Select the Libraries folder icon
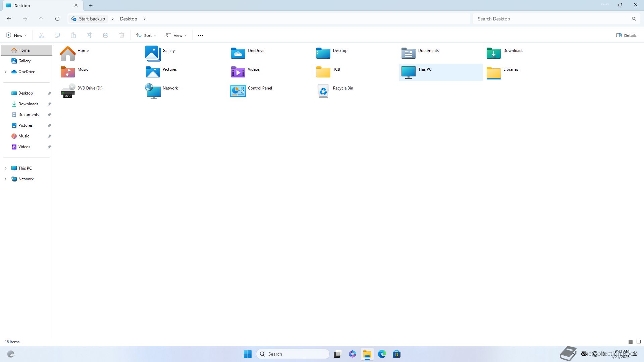This screenshot has height=362, width=644. (x=493, y=72)
